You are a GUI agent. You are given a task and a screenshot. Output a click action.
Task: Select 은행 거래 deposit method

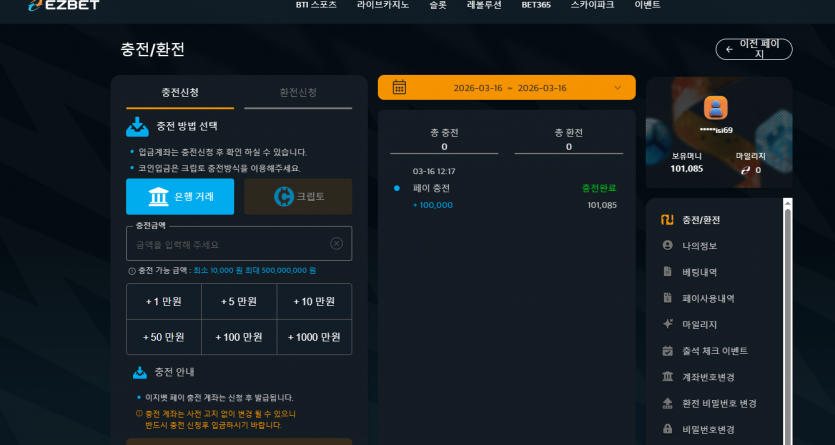coord(180,196)
